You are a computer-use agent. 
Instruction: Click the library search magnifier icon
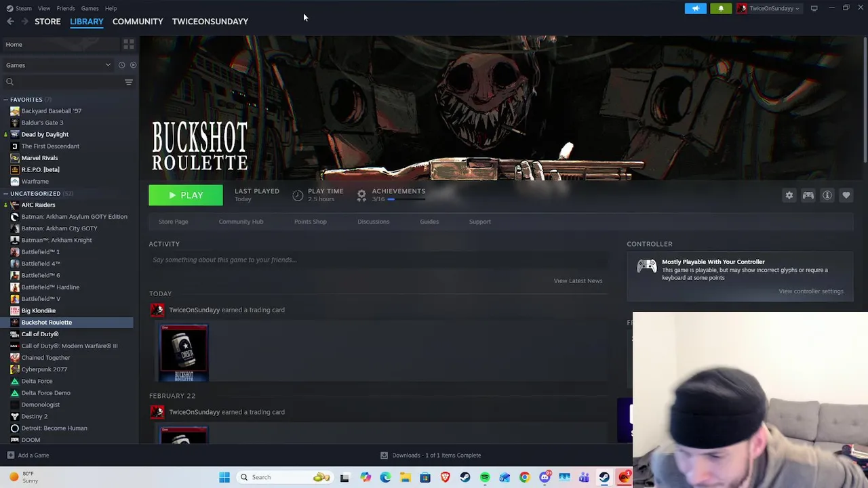pos(9,82)
